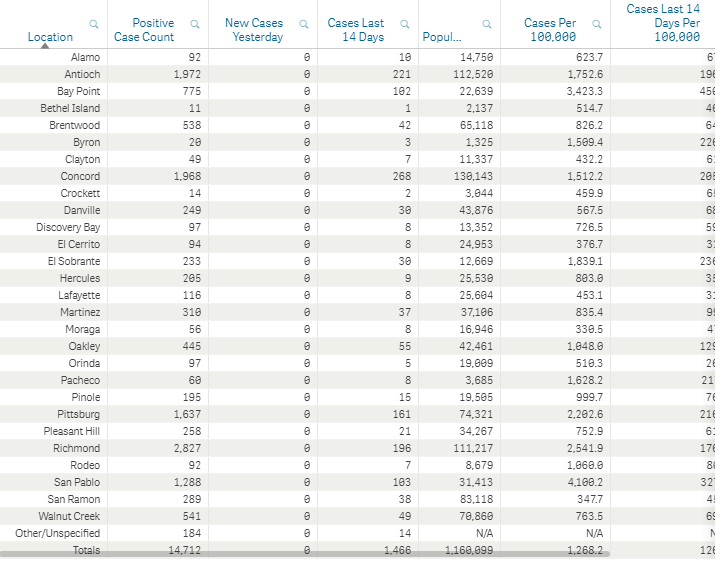Sort by New Cases Yesterday header
This screenshot has height=562, width=728.
(254, 30)
